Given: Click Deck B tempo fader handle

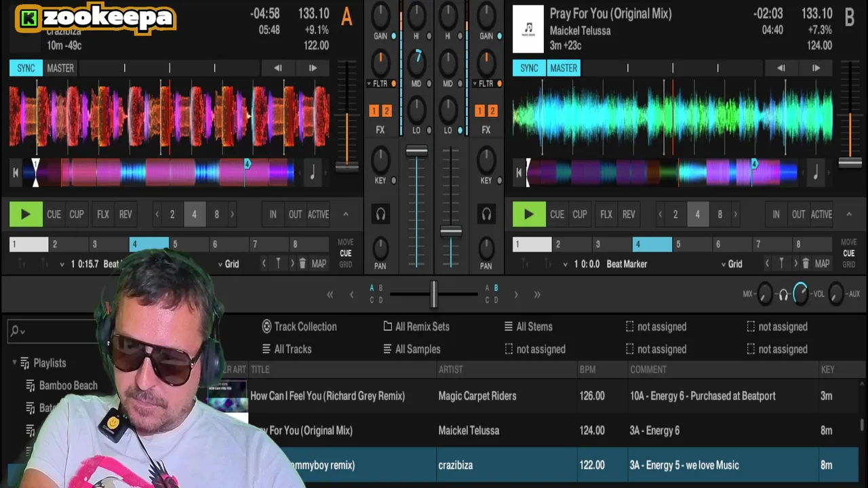Looking at the screenshot, I should (850, 163).
